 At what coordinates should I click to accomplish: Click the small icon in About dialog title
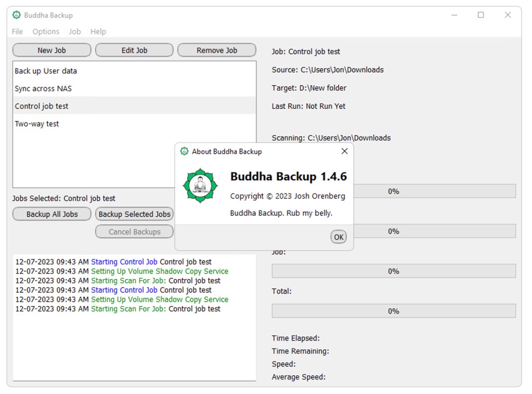pos(184,151)
